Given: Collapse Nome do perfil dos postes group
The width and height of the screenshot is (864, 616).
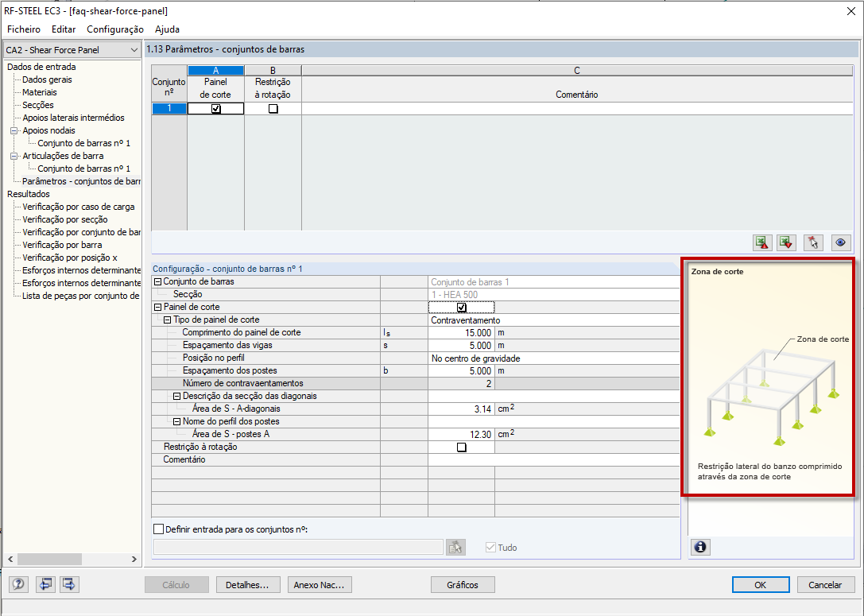Looking at the screenshot, I should pos(177,421).
